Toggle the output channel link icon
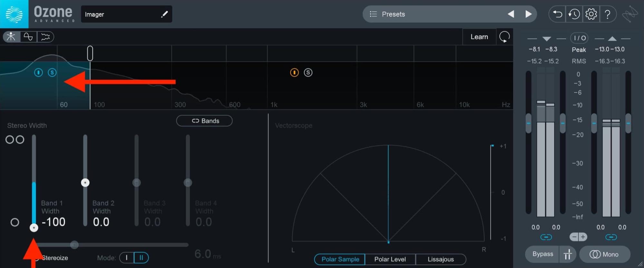Image resolution: width=644 pixels, height=268 pixels. click(611, 237)
